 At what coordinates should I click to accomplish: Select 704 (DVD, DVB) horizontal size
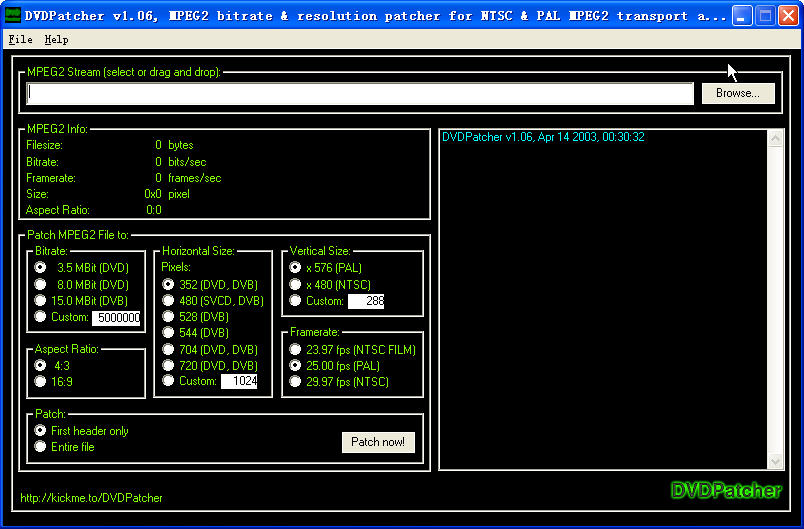point(168,349)
